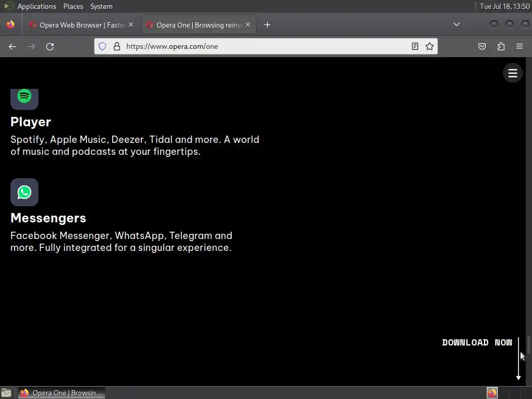Open the extensions panel
532x399 pixels.
(501, 46)
